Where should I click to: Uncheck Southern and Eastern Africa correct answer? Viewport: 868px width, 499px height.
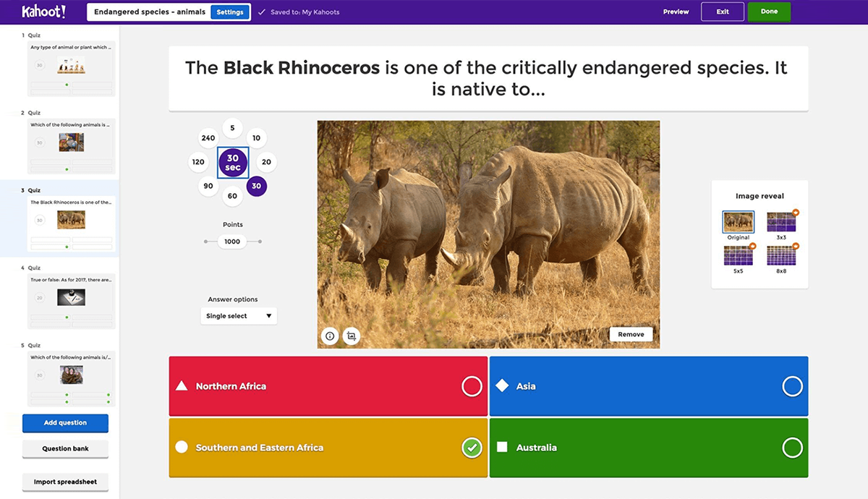[x=472, y=448]
